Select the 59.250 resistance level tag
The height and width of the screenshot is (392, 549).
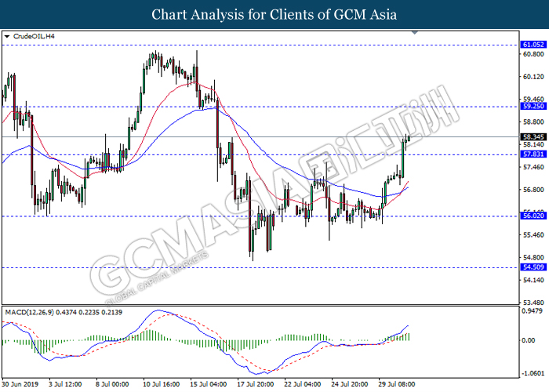[x=531, y=107]
